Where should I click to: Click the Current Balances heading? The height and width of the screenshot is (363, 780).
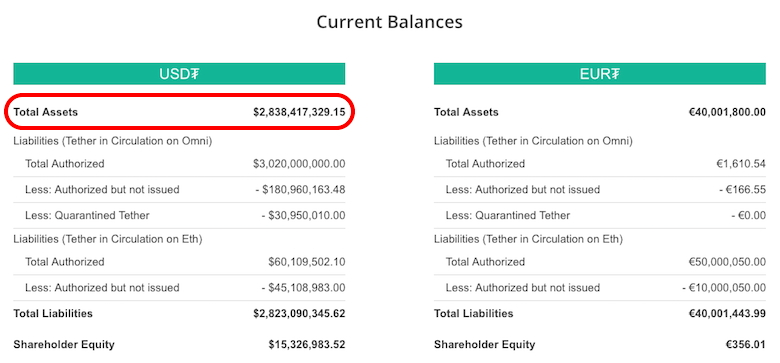coord(390,22)
